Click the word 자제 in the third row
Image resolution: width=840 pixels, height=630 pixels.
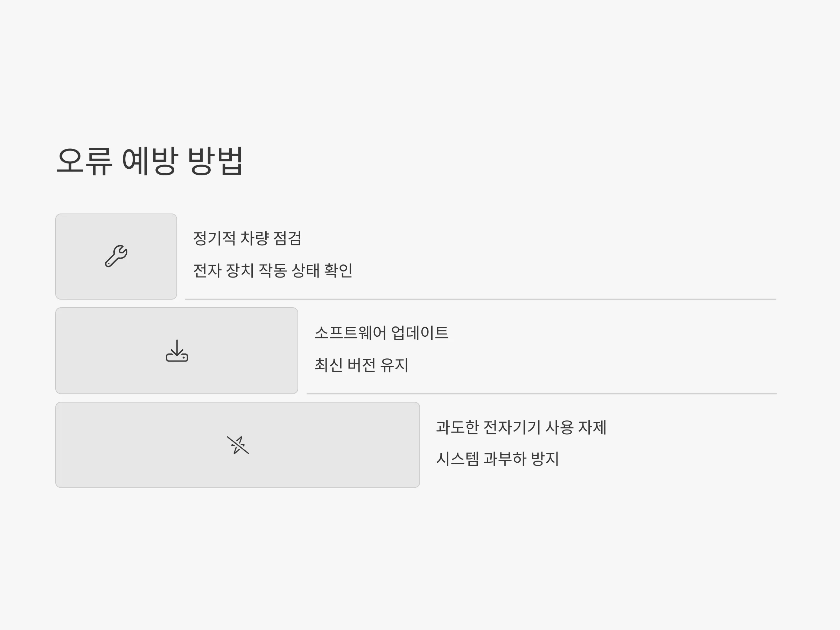[x=592, y=427]
